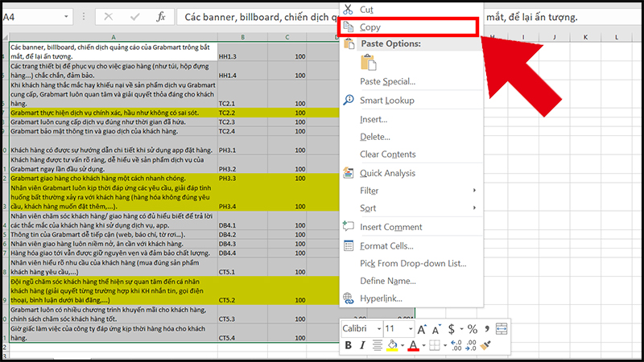Image resolution: width=644 pixels, height=362 pixels.
Task: Click the Decrease Font Size icon
Action: click(437, 329)
